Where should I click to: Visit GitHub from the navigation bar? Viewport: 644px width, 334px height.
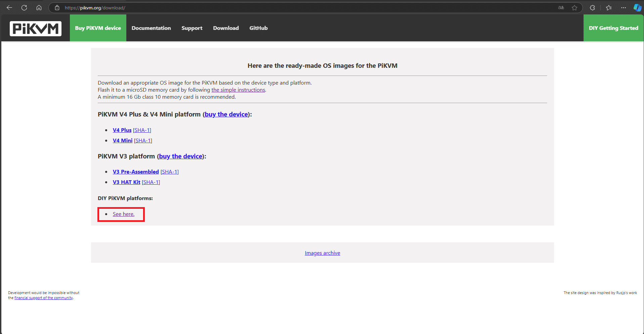pos(258,28)
